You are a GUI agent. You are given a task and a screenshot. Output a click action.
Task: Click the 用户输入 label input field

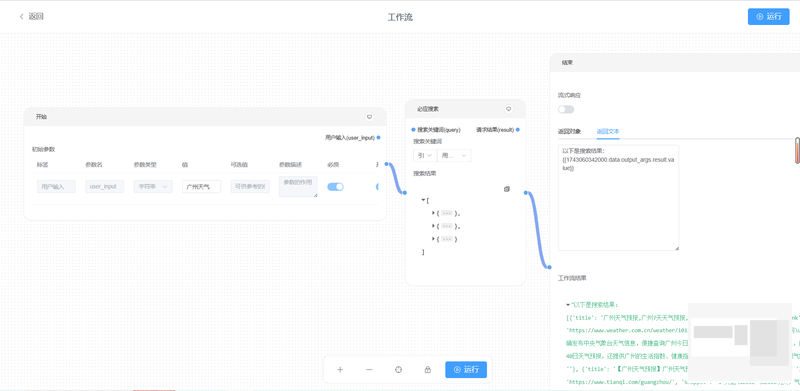[56, 187]
